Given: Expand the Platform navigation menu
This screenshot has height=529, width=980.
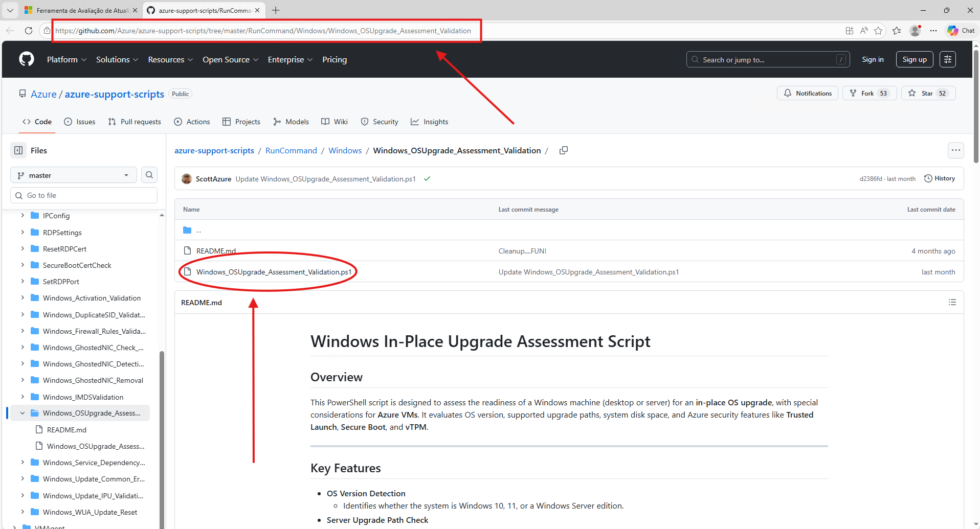Looking at the screenshot, I should (66, 60).
